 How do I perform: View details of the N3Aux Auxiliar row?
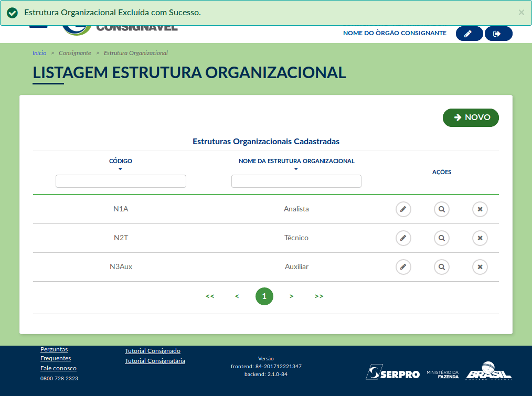tap(441, 267)
